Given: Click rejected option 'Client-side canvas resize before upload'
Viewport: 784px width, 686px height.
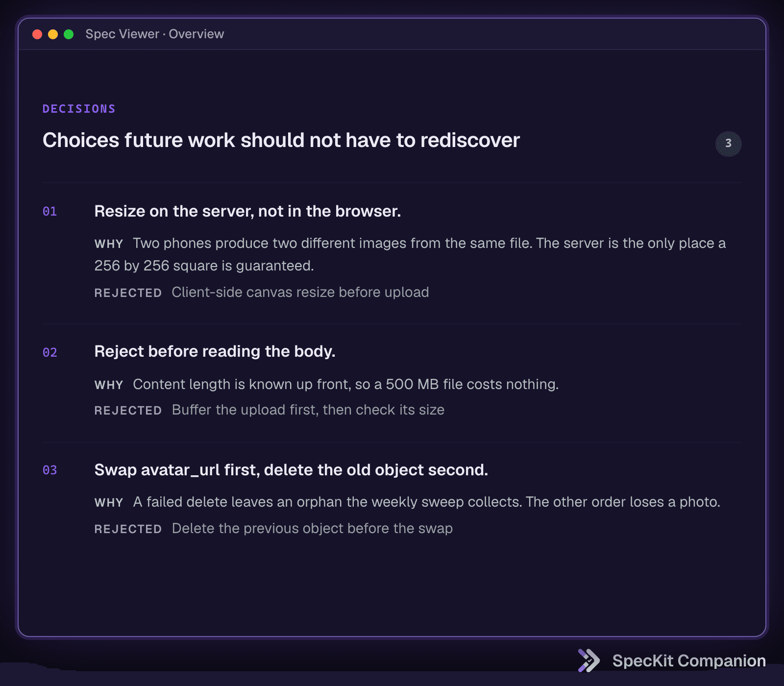Looking at the screenshot, I should 300,293.
